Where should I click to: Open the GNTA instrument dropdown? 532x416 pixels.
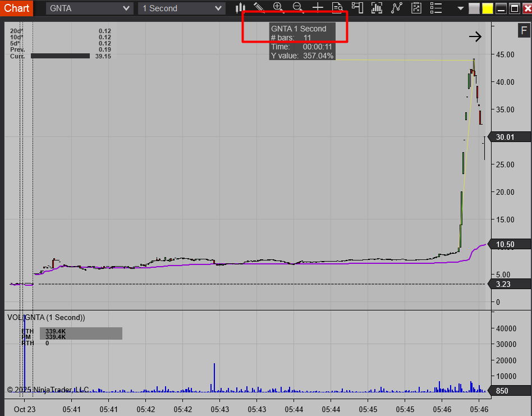click(89, 8)
